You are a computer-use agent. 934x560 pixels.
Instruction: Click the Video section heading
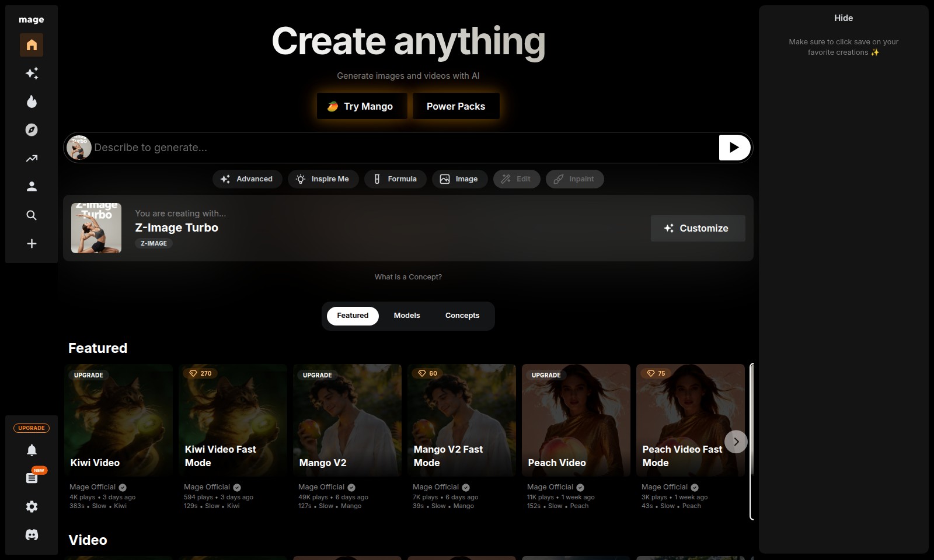pyautogui.click(x=88, y=540)
